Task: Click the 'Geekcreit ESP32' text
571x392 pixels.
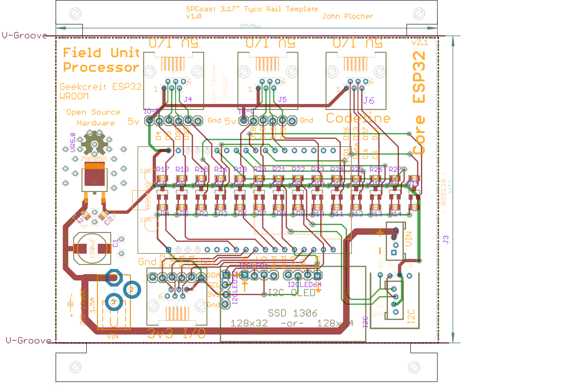Action: 101,87
